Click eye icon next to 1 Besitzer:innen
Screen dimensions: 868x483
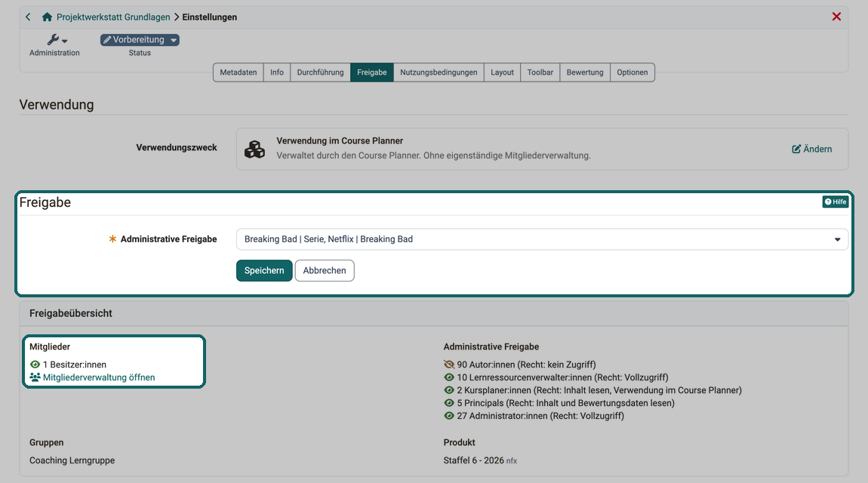[x=35, y=365]
